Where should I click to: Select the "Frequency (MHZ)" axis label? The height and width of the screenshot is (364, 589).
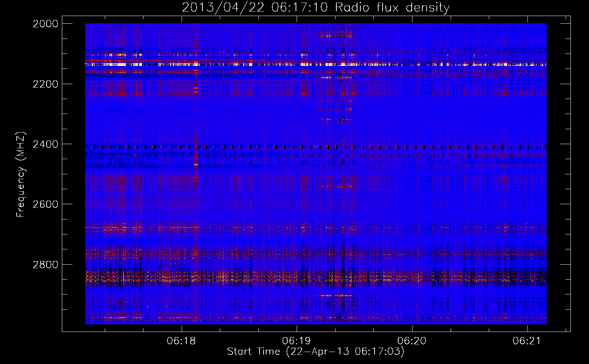(x=21, y=175)
